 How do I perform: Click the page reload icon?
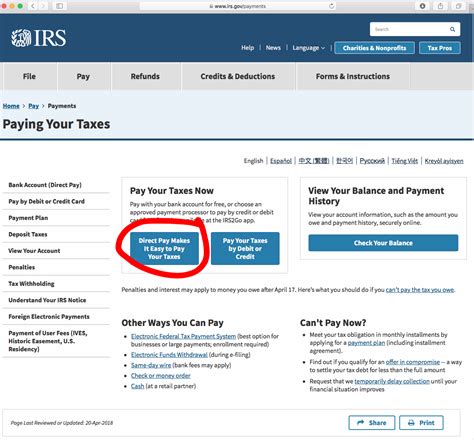tap(331, 6)
